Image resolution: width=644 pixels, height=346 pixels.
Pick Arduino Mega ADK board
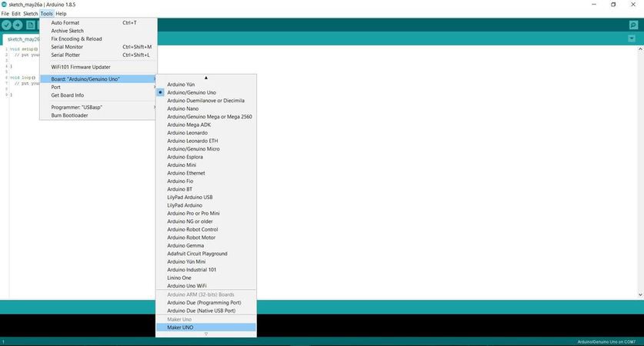tap(205, 125)
